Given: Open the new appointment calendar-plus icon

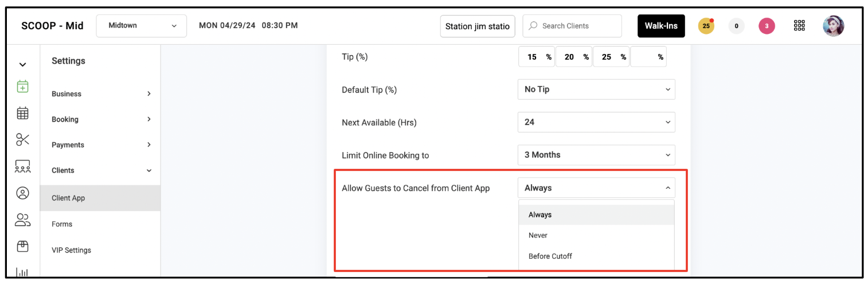Looking at the screenshot, I should pyautogui.click(x=22, y=87).
